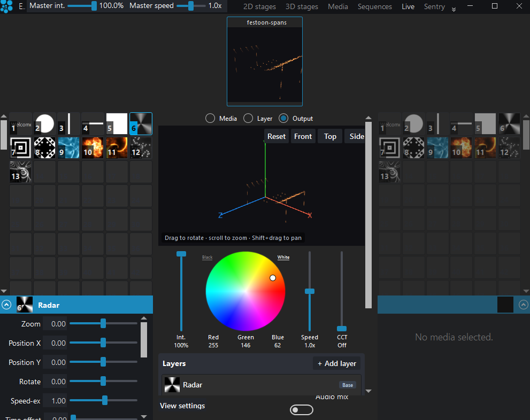The image size is (530, 420).
Task: Click the Radar parameters scroll-up arrow
Action: coord(144,318)
